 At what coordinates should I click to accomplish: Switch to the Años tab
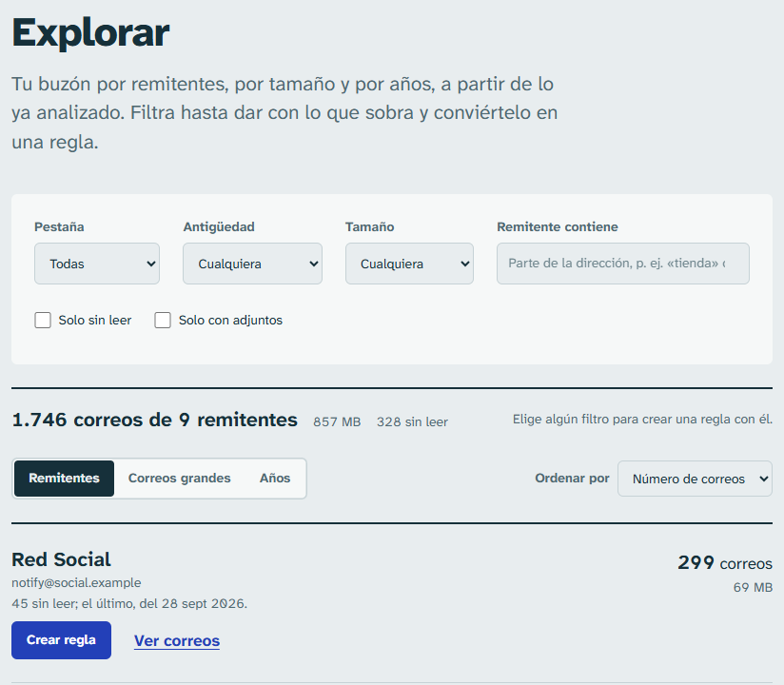pos(275,479)
